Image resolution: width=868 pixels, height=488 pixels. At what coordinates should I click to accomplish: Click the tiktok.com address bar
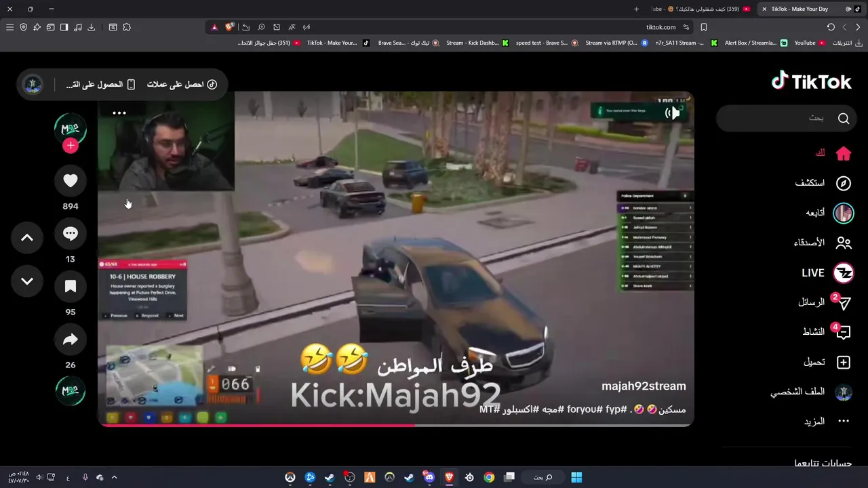(660, 27)
